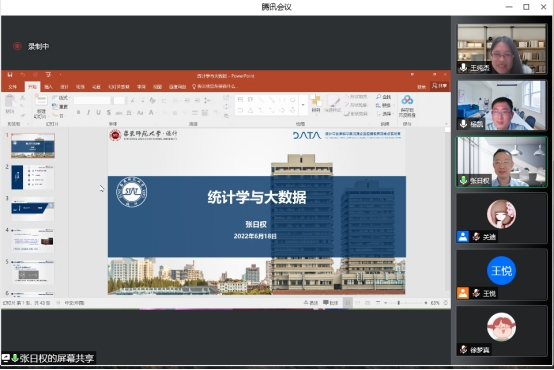Click the Reset (重置) slide button
Screen dimensions: 554x370
(60, 106)
